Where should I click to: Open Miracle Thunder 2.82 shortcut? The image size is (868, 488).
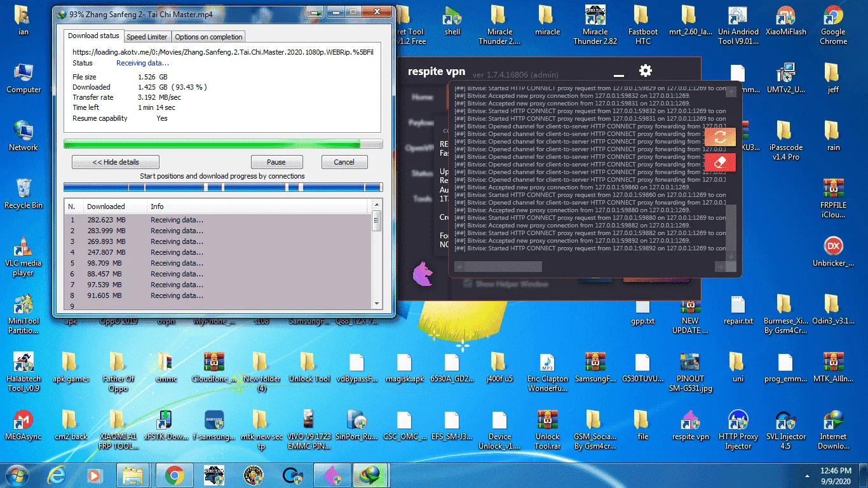pyautogui.click(x=595, y=25)
